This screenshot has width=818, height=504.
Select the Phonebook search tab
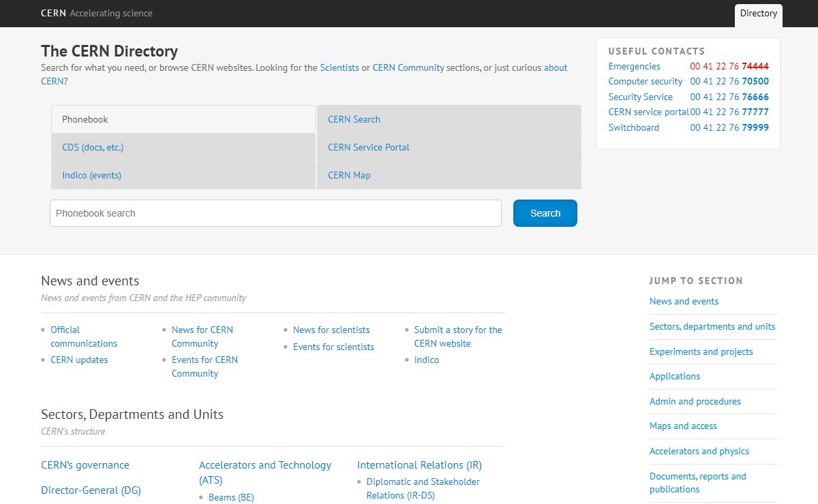pyautogui.click(x=183, y=119)
